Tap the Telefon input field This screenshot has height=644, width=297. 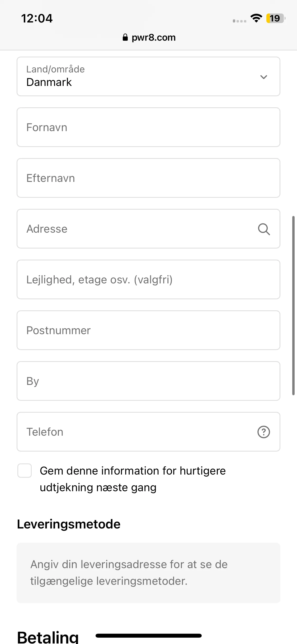pos(148,432)
